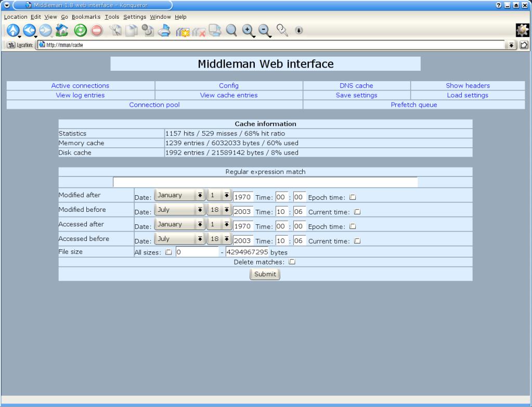The image size is (532, 407).
Task: Open the Settings menu
Action: pos(135,17)
